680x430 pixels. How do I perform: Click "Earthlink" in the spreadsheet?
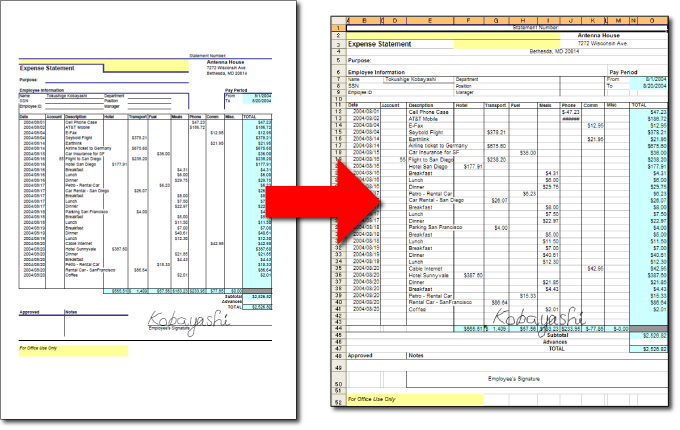coord(419,139)
